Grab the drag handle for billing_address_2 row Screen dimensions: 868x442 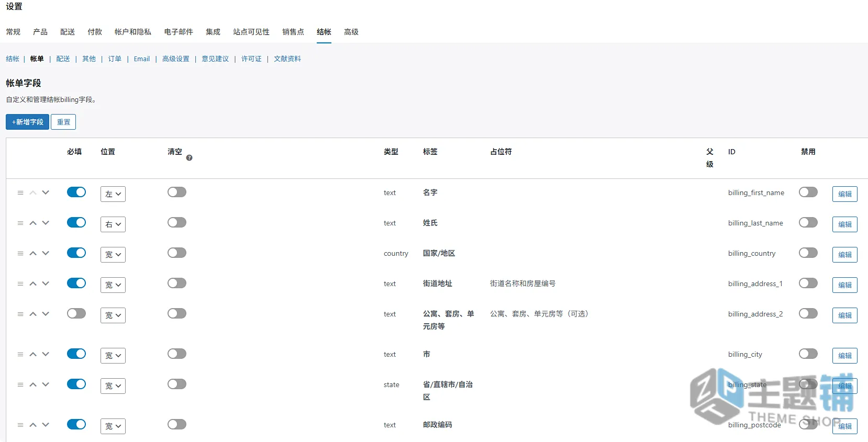[20, 314]
